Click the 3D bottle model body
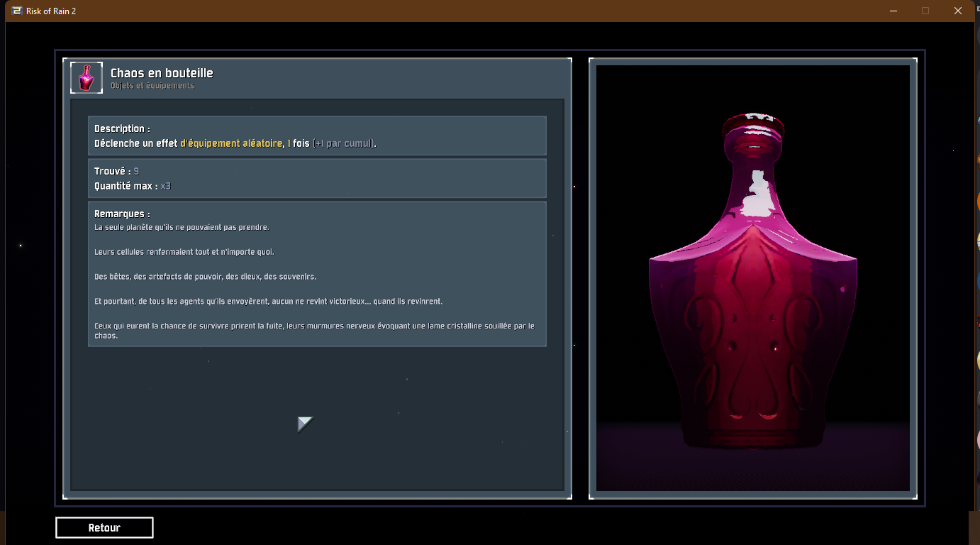Viewport: 980px width, 545px height. coord(752,341)
